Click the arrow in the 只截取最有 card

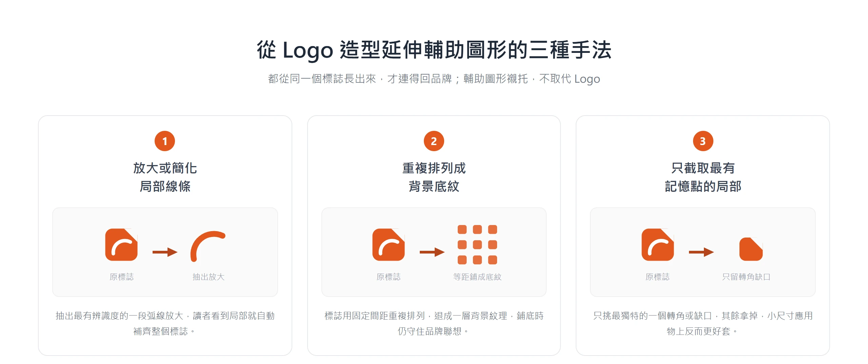702,252
